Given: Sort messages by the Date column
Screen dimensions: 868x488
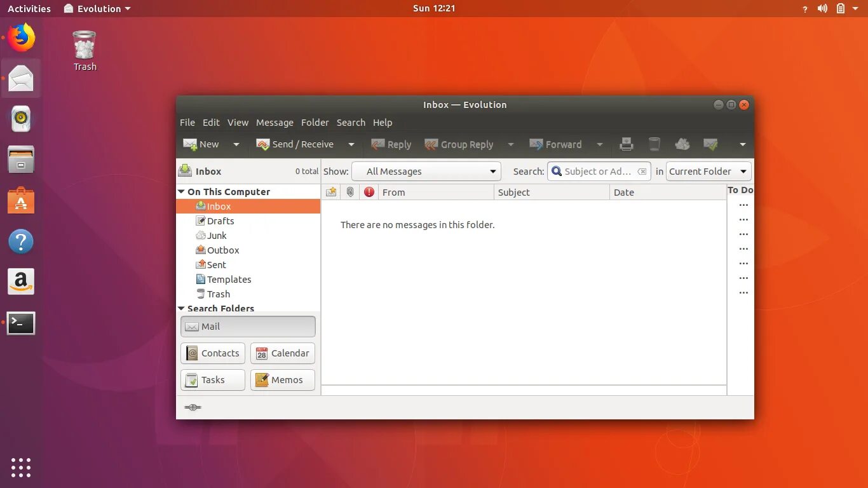Looking at the screenshot, I should tap(668, 192).
